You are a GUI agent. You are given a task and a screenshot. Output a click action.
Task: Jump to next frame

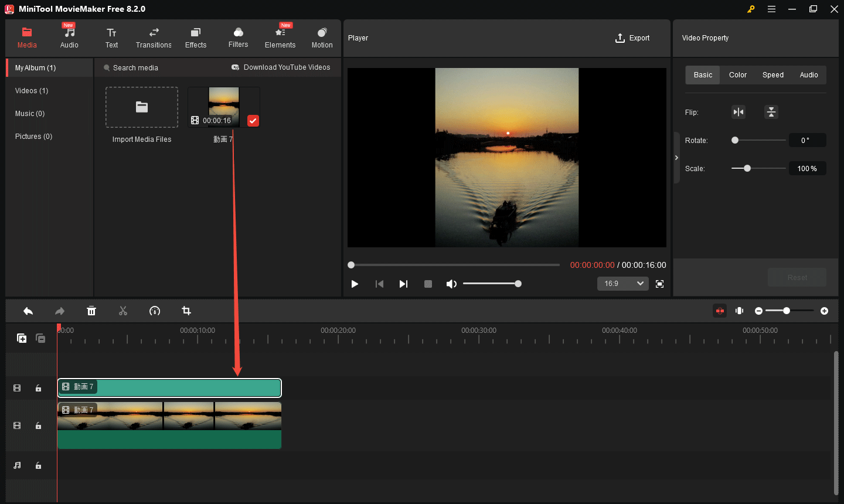point(403,284)
